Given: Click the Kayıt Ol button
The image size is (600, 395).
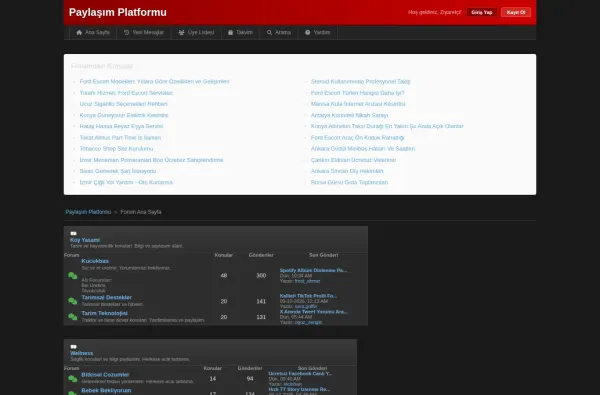Looking at the screenshot, I should coord(516,12).
